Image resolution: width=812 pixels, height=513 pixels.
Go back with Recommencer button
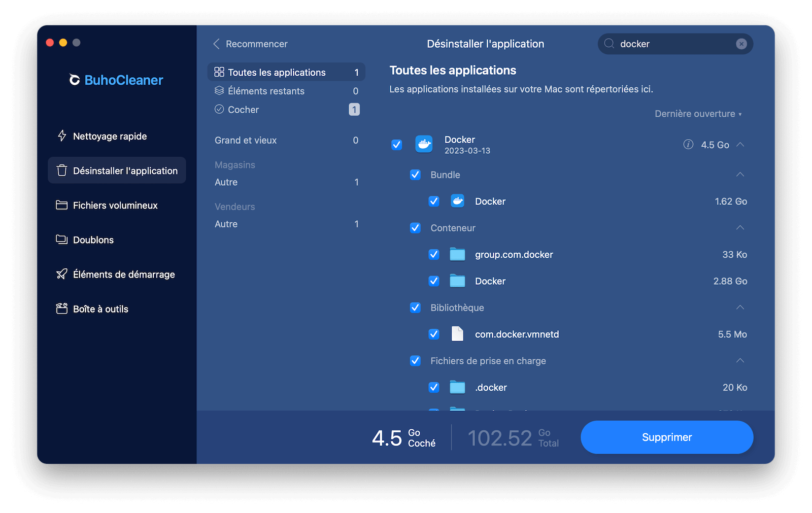(250, 44)
